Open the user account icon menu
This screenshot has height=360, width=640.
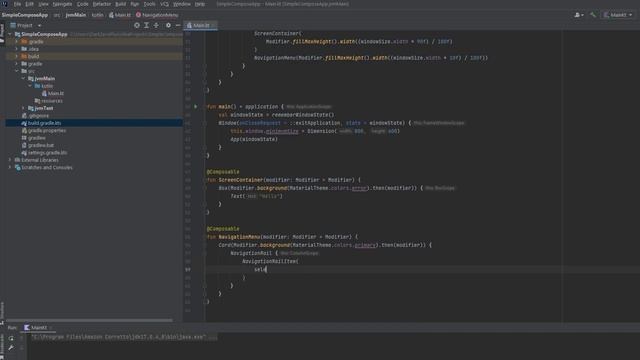pyautogui.click(x=579, y=15)
